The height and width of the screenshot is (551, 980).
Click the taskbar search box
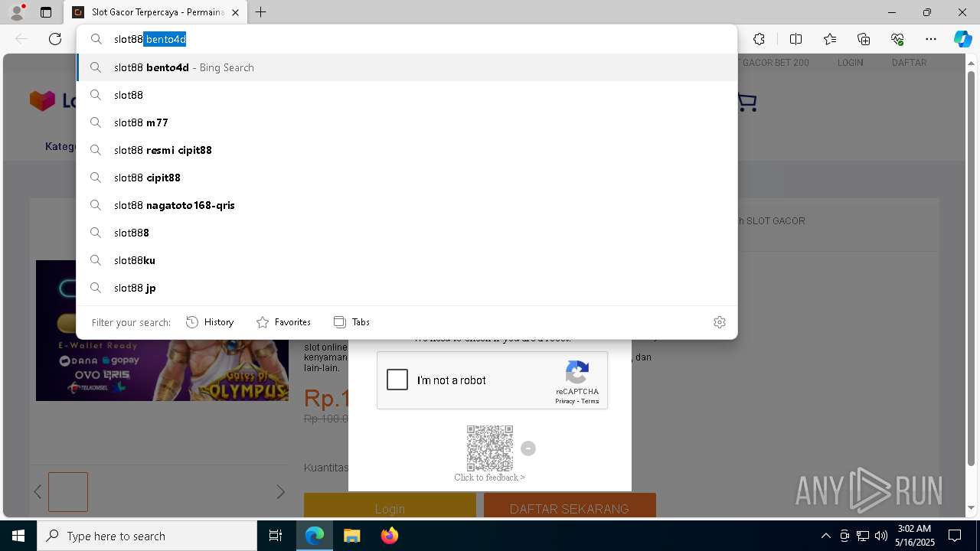pos(147,536)
